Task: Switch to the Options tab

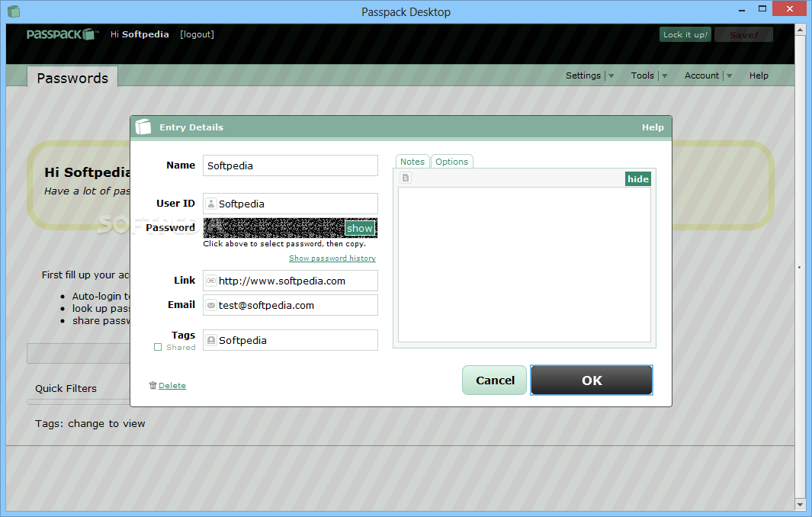Action: pos(451,162)
